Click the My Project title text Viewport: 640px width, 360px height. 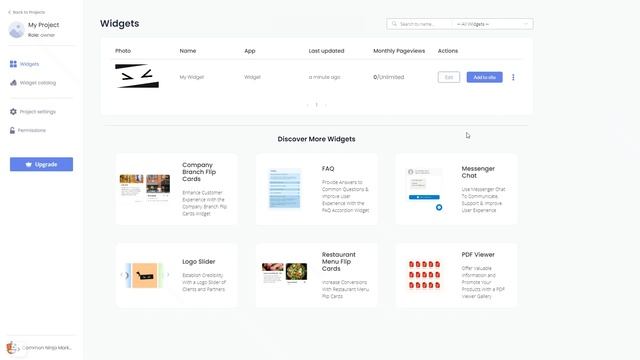pos(44,25)
